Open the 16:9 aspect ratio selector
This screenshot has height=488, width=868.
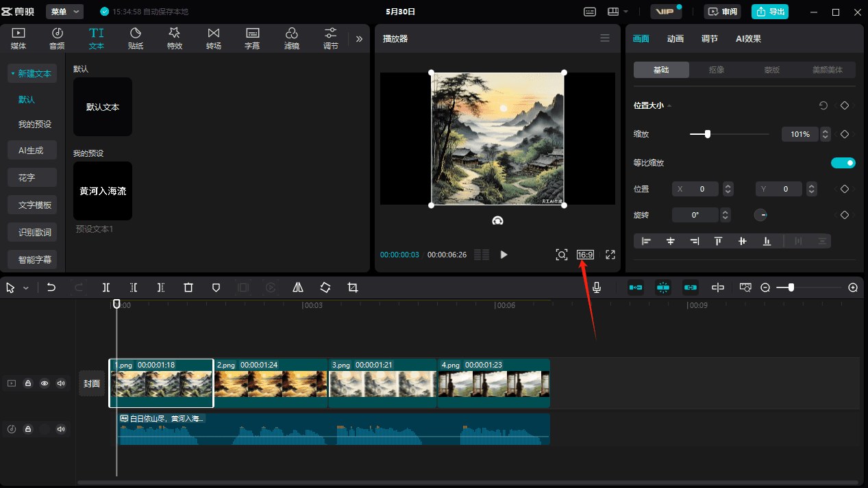(x=585, y=255)
